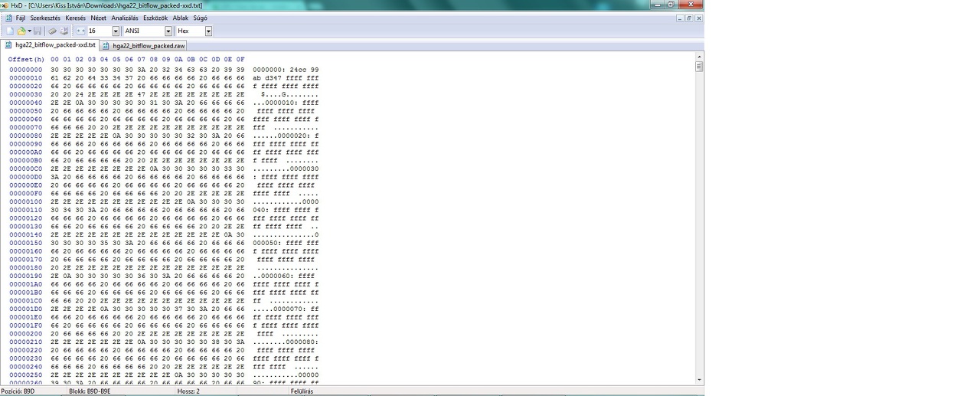
Task: Select the hga22_bitflow_packed-xxd.txt tab
Action: tap(50, 45)
